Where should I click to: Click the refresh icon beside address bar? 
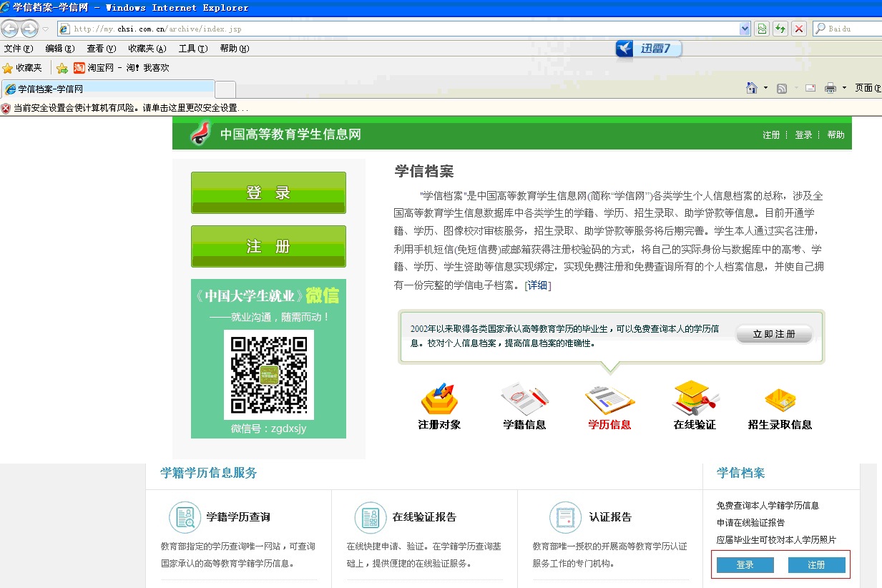[780, 29]
